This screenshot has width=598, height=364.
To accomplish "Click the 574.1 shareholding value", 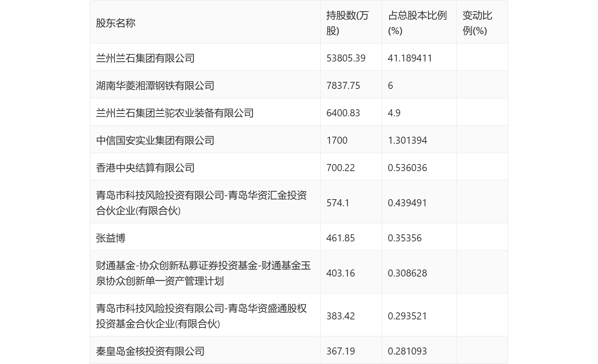I will tap(338, 203).
